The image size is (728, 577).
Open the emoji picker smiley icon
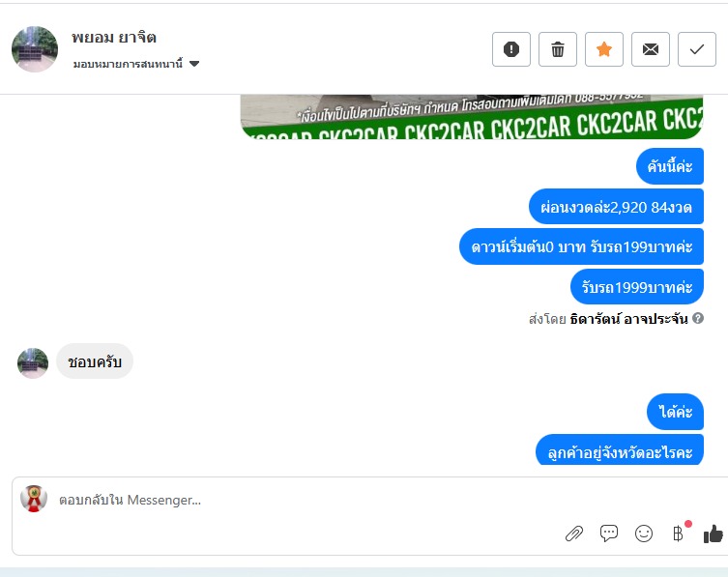[x=644, y=534]
